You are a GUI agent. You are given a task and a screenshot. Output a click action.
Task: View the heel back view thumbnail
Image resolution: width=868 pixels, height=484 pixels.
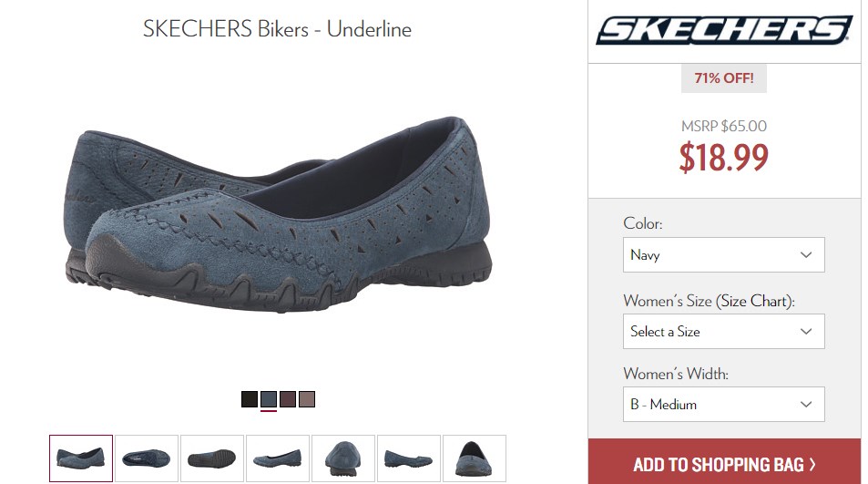pyautogui.click(x=475, y=458)
